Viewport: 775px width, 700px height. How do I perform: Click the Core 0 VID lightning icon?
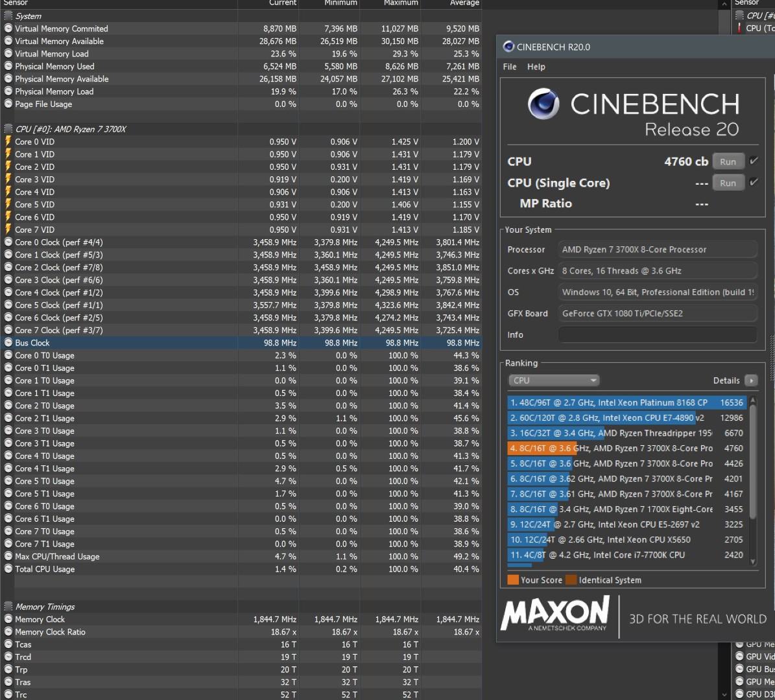(x=8, y=141)
